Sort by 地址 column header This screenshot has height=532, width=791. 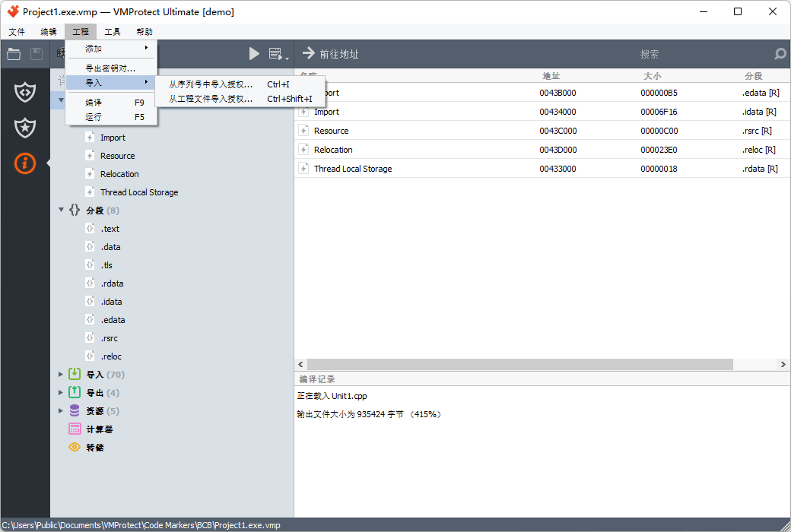[x=551, y=76]
